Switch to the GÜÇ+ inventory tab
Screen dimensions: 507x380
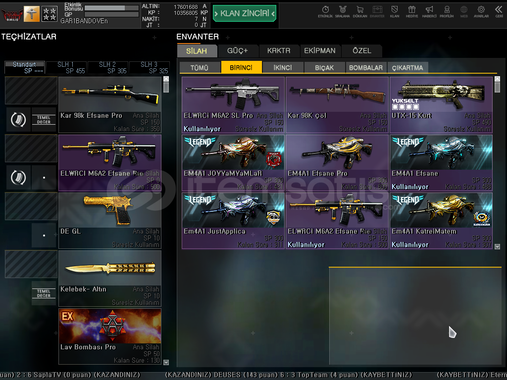tap(237, 51)
